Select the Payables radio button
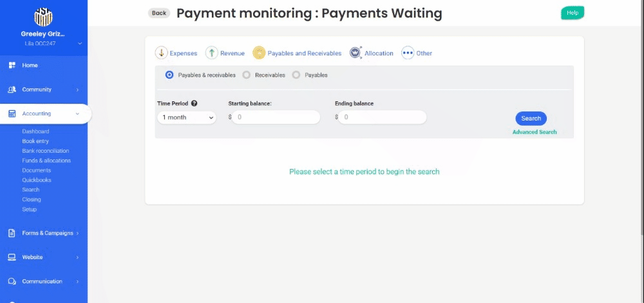 click(296, 75)
